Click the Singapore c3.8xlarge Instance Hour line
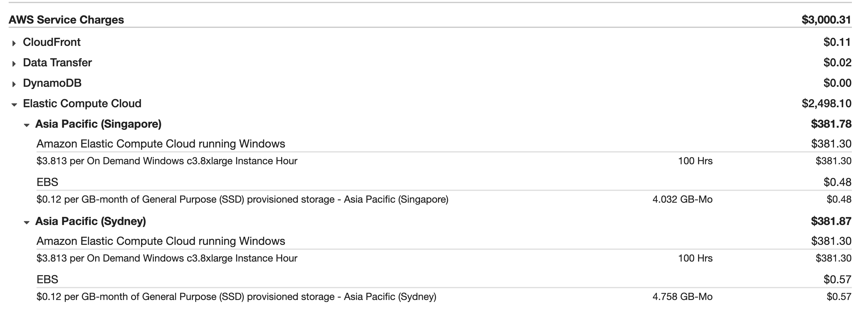This screenshot has width=868, height=313. [x=167, y=161]
